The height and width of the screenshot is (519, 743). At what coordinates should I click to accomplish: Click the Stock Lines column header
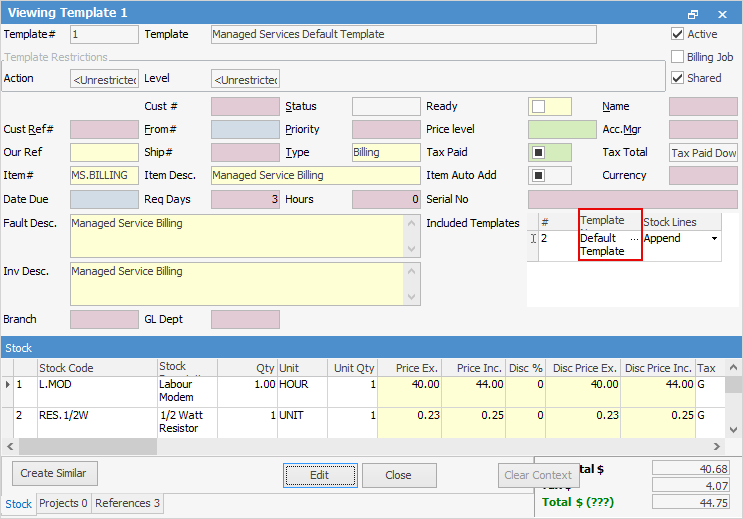[x=681, y=222]
